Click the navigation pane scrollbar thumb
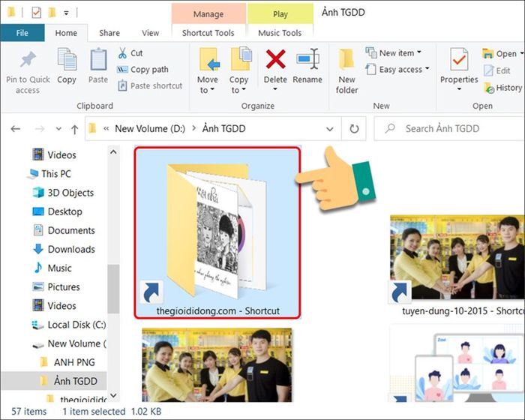525x420 pixels. 113,289
